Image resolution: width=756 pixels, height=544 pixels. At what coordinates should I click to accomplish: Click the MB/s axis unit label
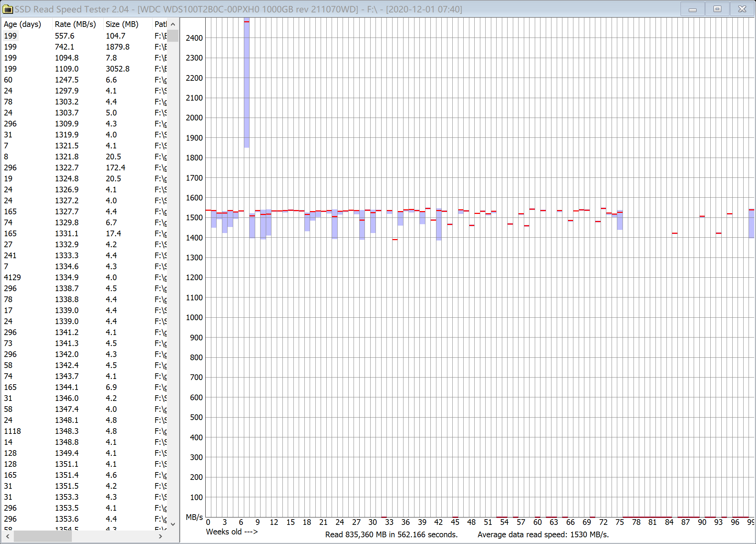coord(194,517)
